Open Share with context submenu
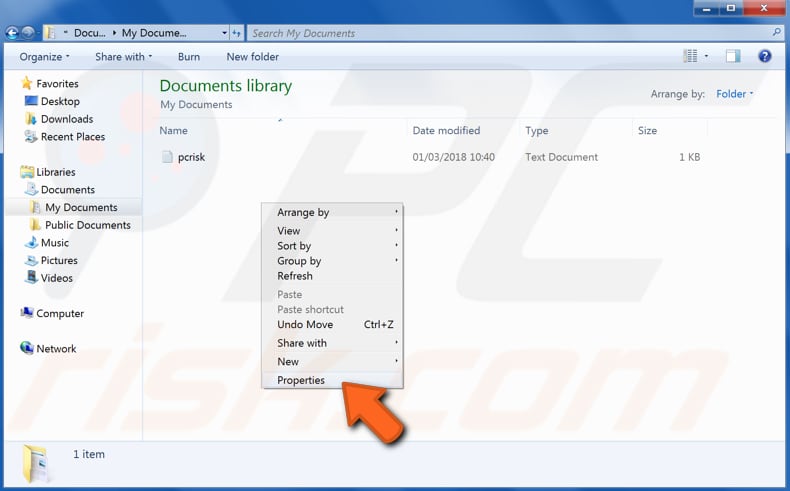The image size is (790, 491). (x=333, y=342)
